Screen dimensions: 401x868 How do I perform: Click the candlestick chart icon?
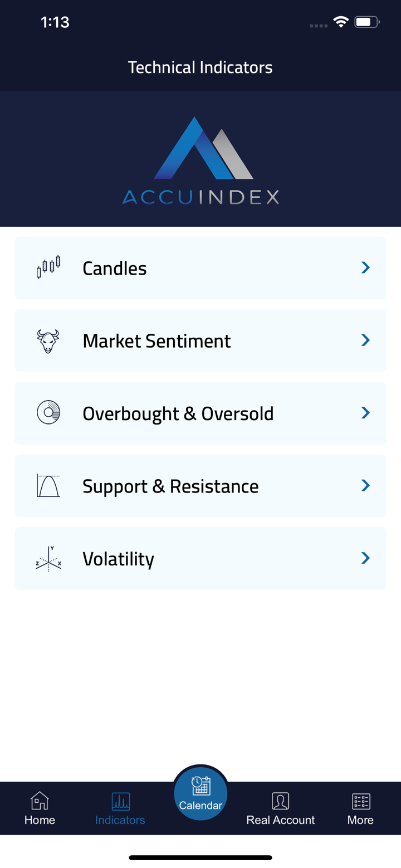pyautogui.click(x=48, y=267)
